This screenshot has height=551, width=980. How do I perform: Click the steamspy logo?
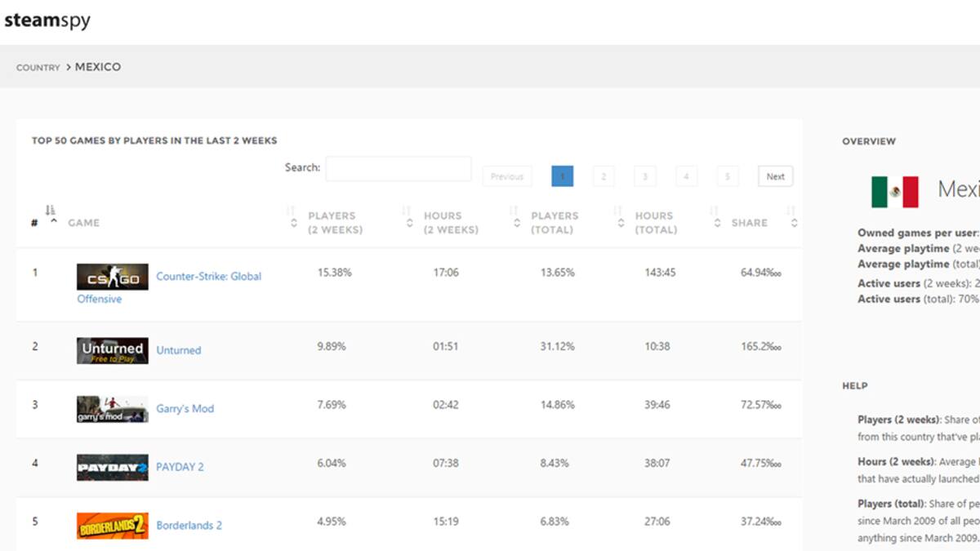point(47,20)
